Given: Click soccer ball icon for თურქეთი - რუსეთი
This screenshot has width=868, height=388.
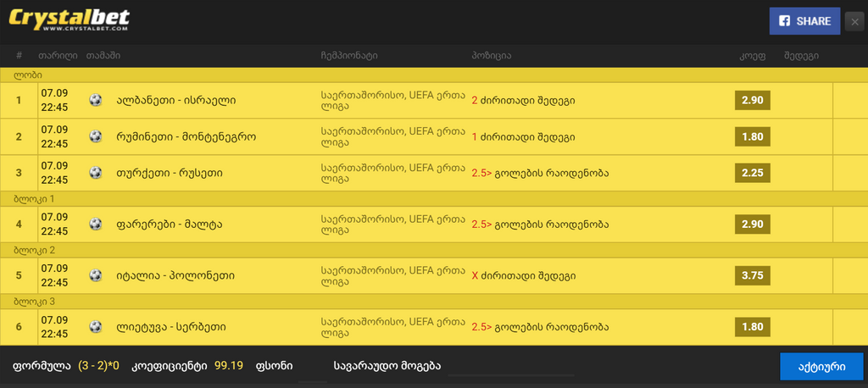Looking at the screenshot, I should click(96, 173).
